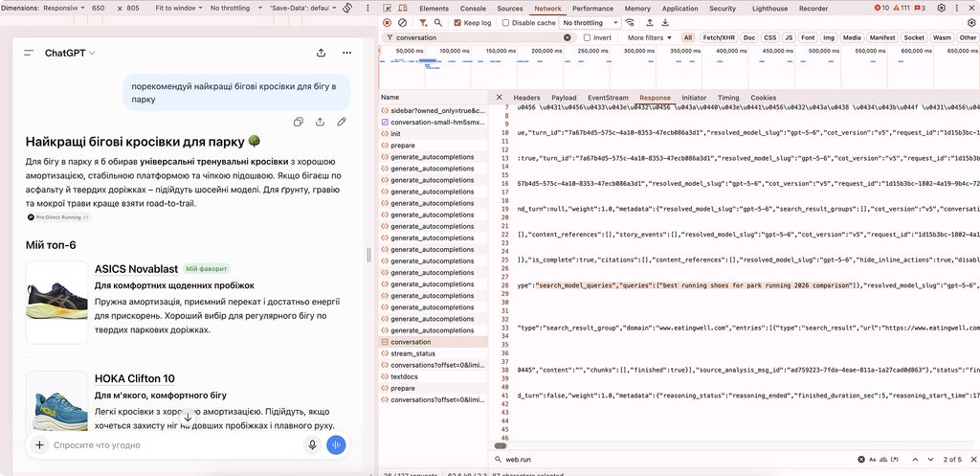Viewport: 980px width, 476px height.
Task: Open the ASICS Novablast product title
Action: (x=136, y=269)
